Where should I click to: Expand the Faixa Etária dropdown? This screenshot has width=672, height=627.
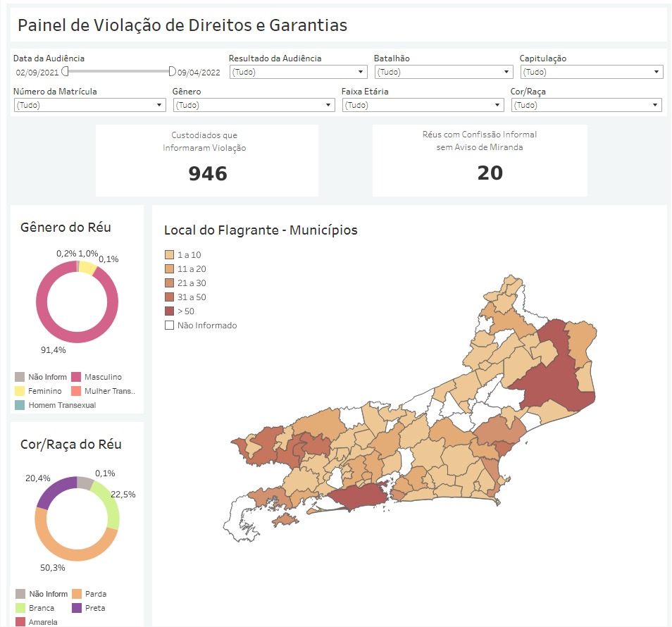[423, 105]
